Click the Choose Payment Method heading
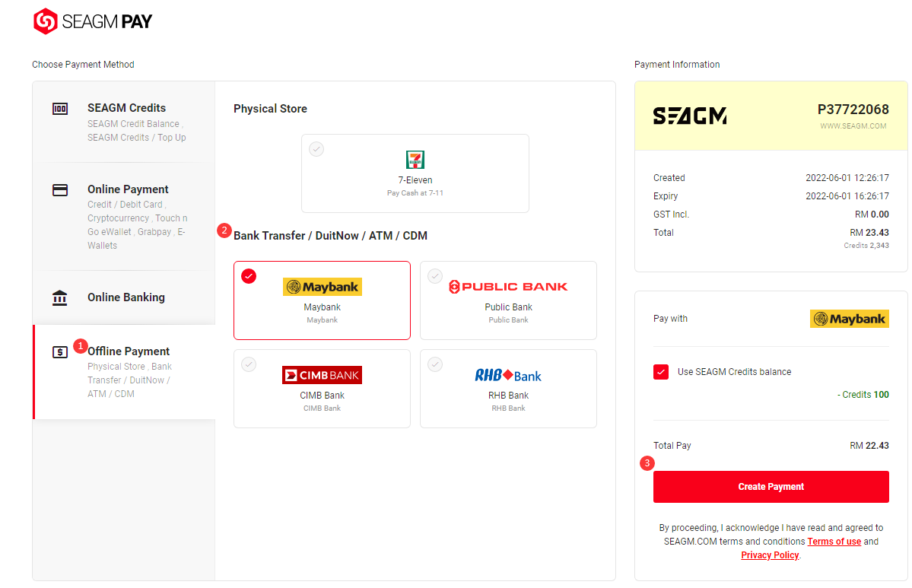 (x=83, y=65)
